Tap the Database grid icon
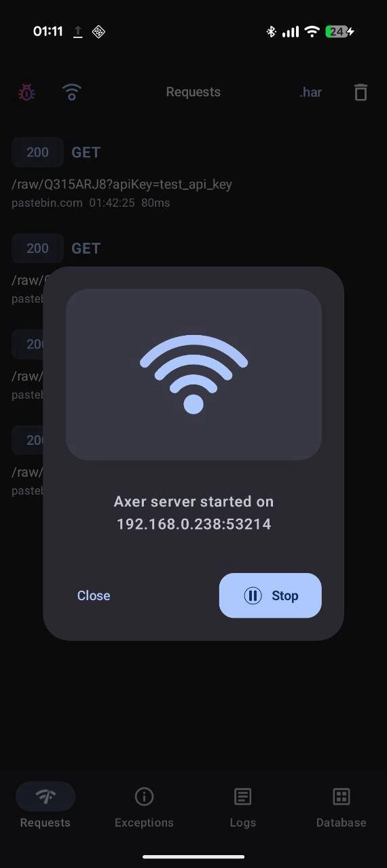The width and height of the screenshot is (387, 868). pos(342,796)
